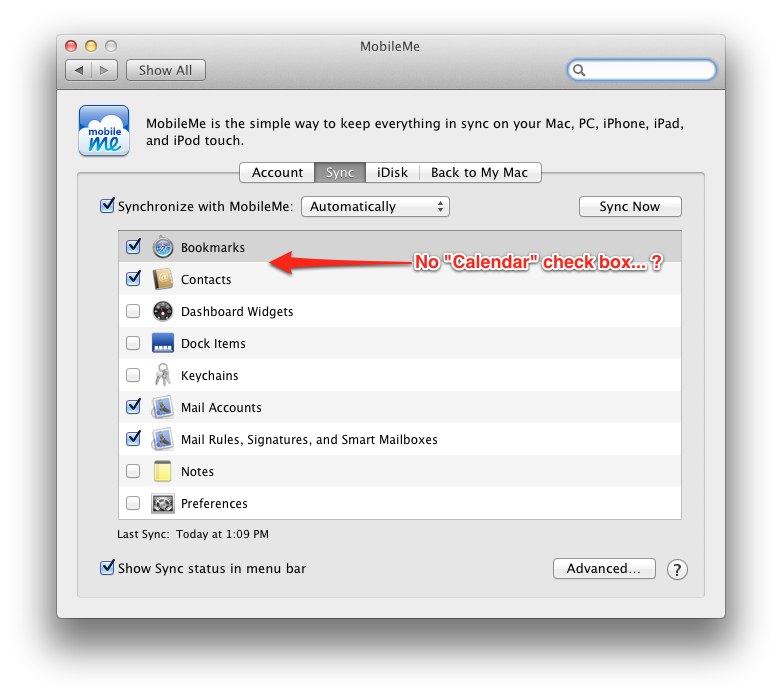Open the iDisk tab
The image size is (782, 697).
[x=392, y=173]
